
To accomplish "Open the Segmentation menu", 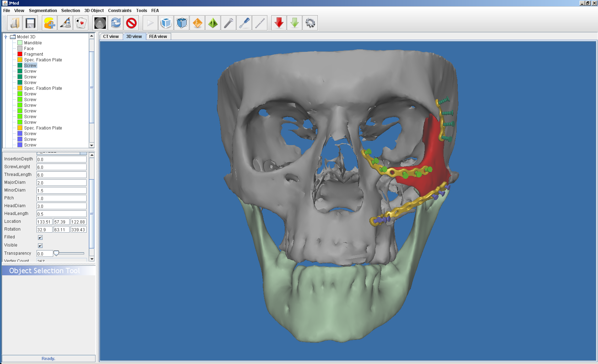I will (x=43, y=11).
